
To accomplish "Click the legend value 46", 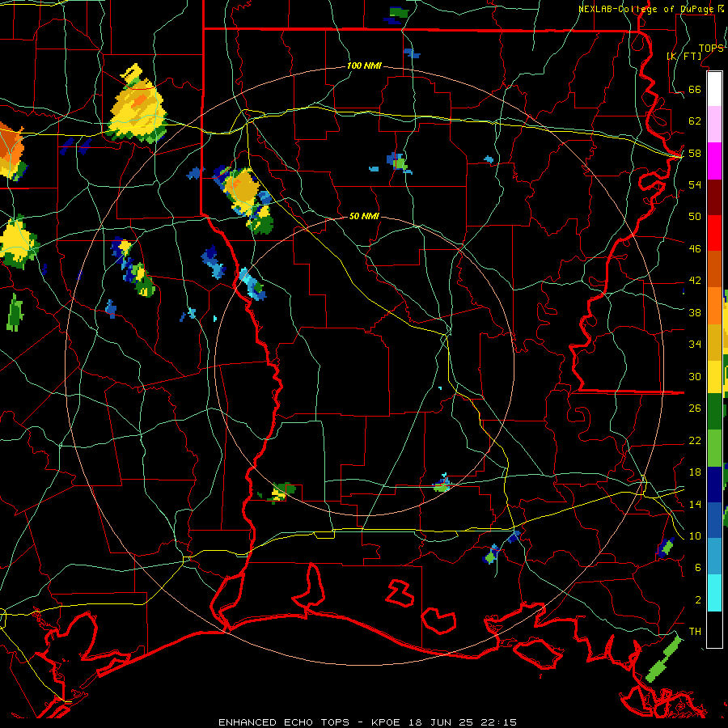I will coord(695,249).
